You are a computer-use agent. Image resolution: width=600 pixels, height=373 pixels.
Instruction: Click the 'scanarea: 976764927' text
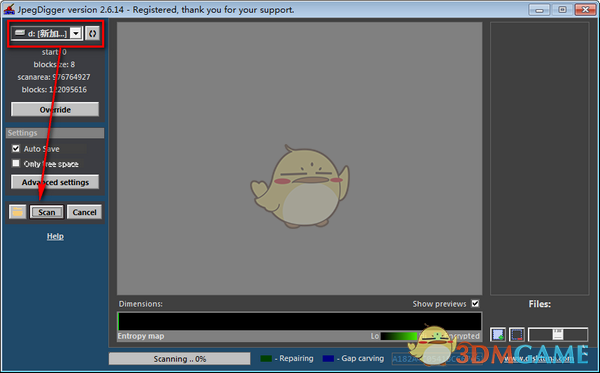coord(54,77)
